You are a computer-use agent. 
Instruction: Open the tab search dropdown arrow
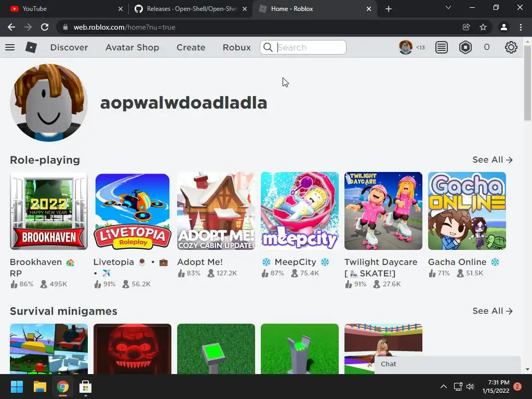[x=448, y=7]
